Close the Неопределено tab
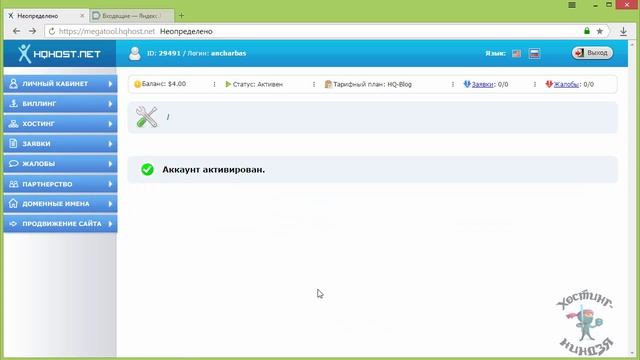 82,16
